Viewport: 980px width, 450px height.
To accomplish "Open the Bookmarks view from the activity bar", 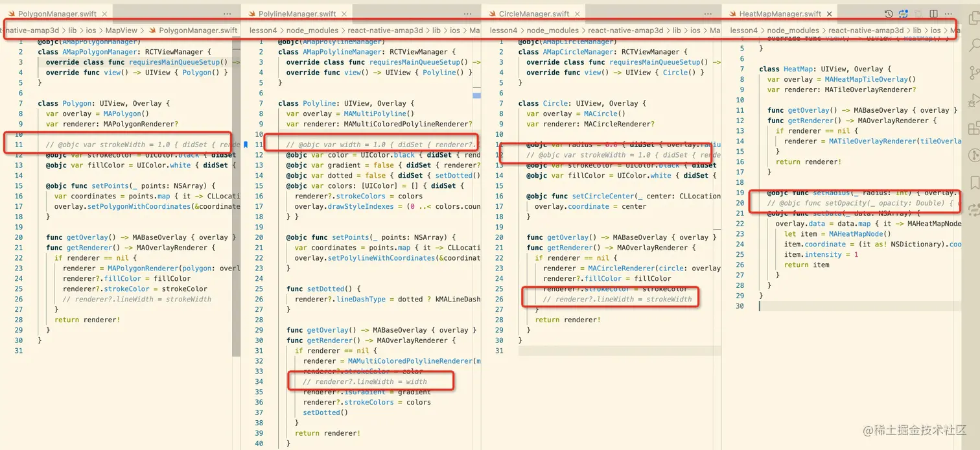I will point(974,182).
